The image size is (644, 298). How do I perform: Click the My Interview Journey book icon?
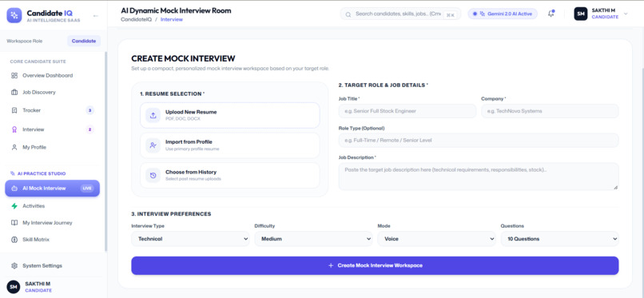[14, 223]
